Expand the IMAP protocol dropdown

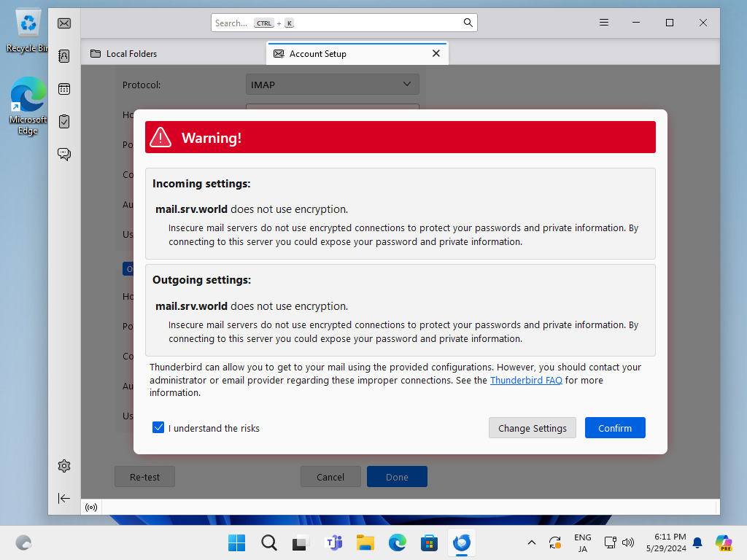click(x=332, y=85)
